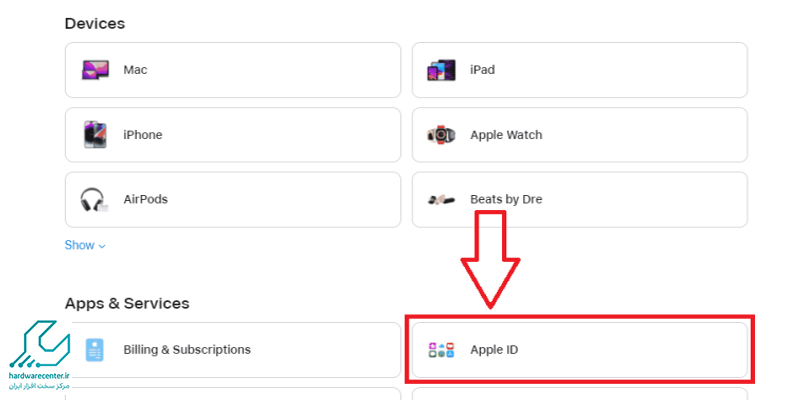
Task: Click the Apple ID apps icon
Action: click(x=442, y=350)
